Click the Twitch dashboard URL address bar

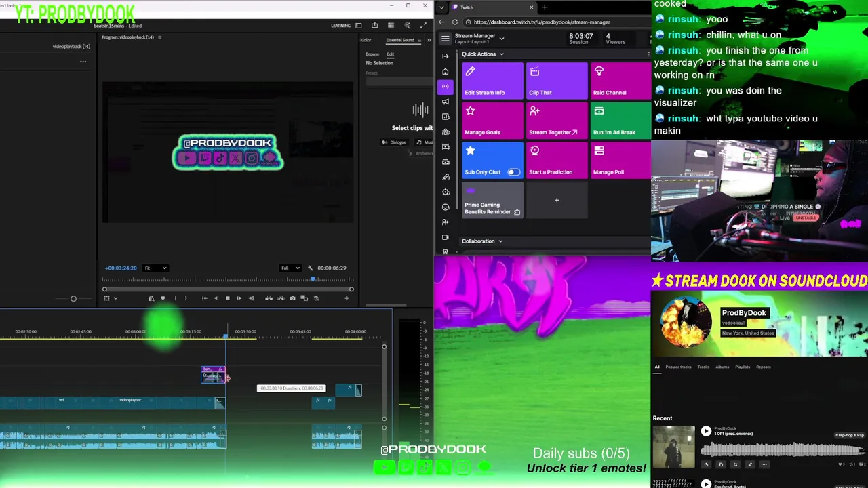[x=556, y=22]
